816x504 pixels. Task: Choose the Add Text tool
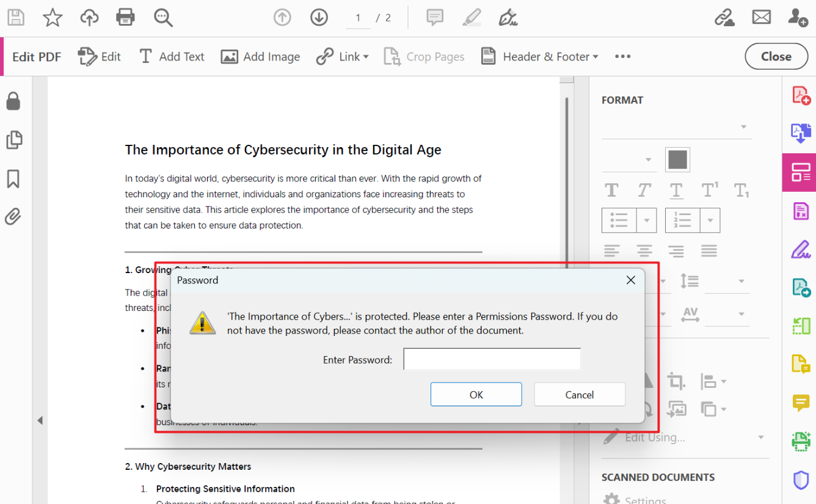(x=172, y=57)
